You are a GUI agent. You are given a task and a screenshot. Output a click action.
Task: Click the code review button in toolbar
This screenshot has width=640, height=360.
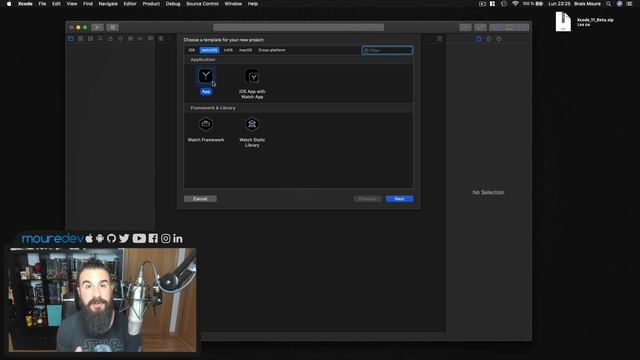[x=480, y=27]
